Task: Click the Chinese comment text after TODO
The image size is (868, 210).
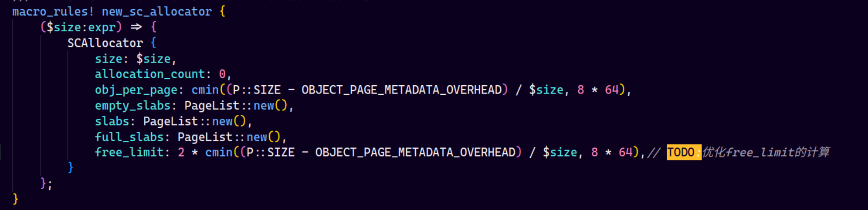Action: point(766,153)
